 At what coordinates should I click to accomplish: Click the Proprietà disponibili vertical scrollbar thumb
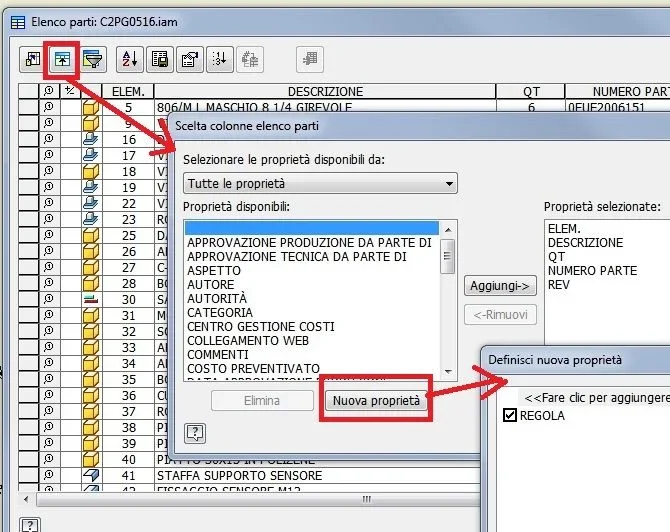point(447,256)
